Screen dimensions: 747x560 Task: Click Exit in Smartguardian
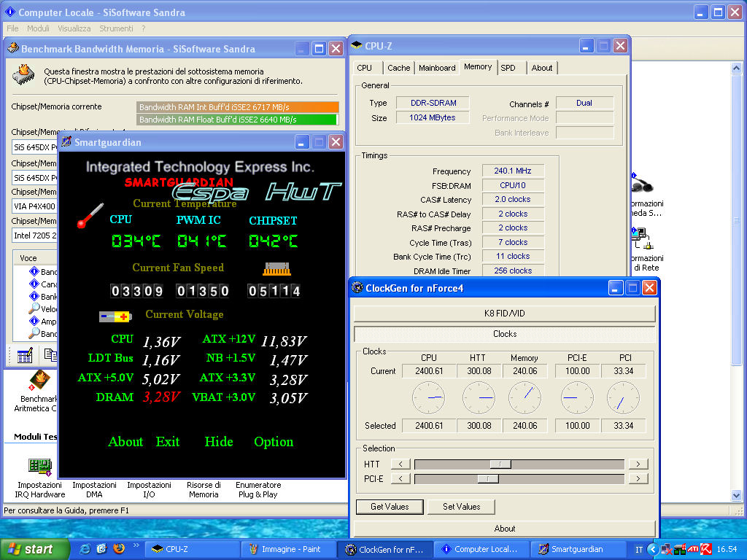[168, 442]
